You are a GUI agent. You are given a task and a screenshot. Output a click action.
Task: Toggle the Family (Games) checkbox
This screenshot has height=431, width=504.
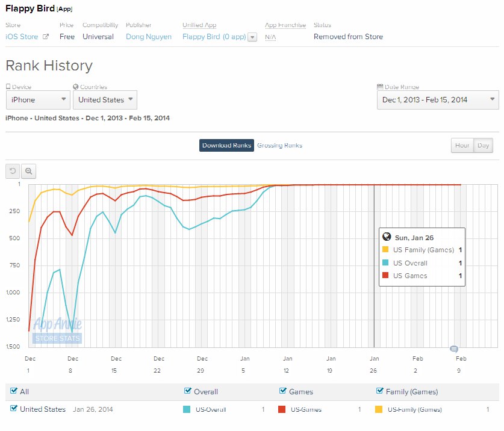pyautogui.click(x=379, y=391)
